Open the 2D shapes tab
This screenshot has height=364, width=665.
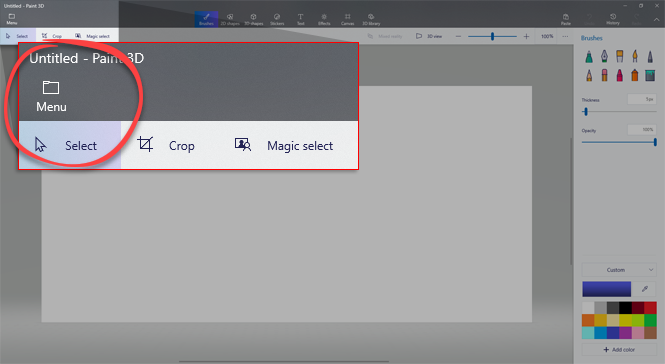230,19
